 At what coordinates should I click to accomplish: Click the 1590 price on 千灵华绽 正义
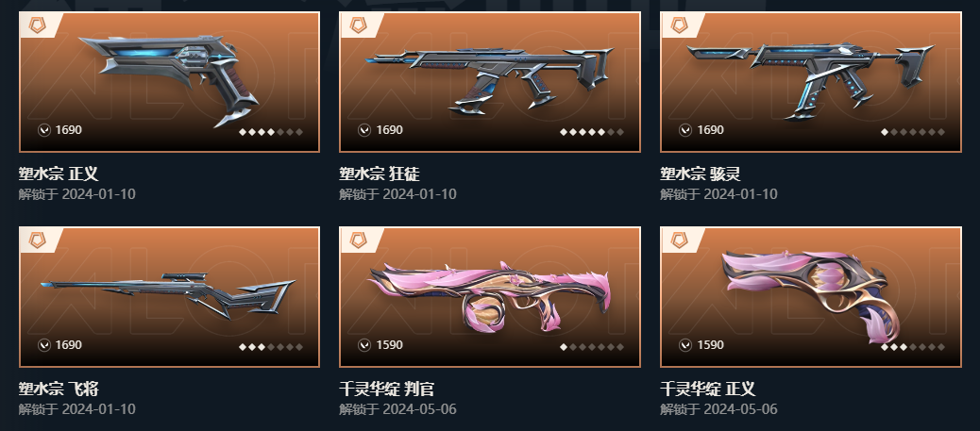point(711,345)
